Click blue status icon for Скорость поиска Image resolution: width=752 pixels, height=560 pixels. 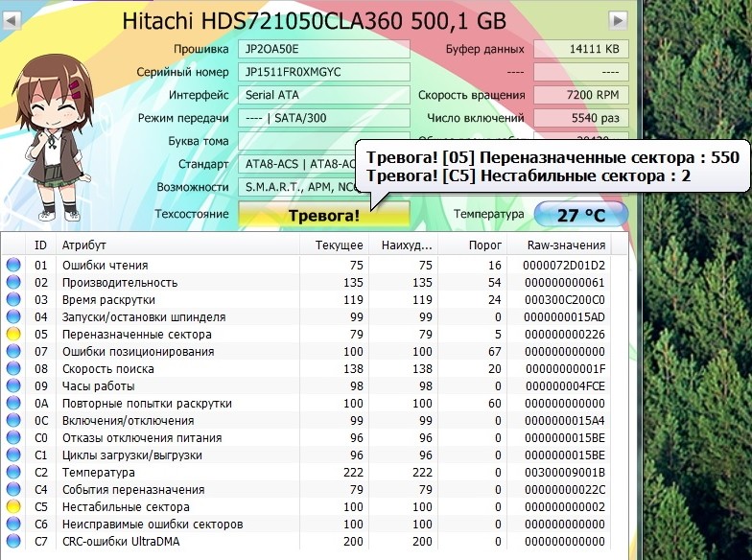(x=13, y=368)
